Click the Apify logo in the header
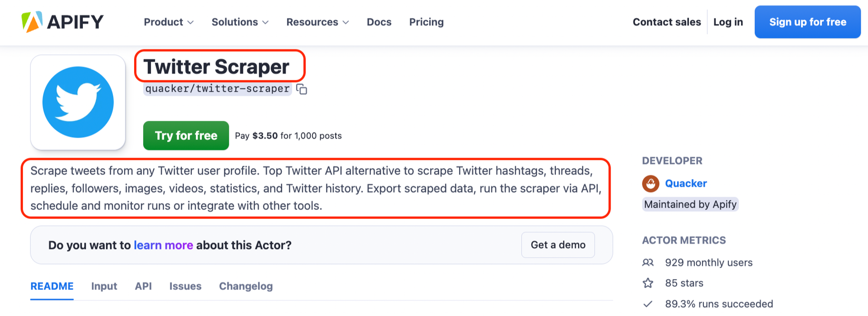The image size is (868, 316). point(62,22)
